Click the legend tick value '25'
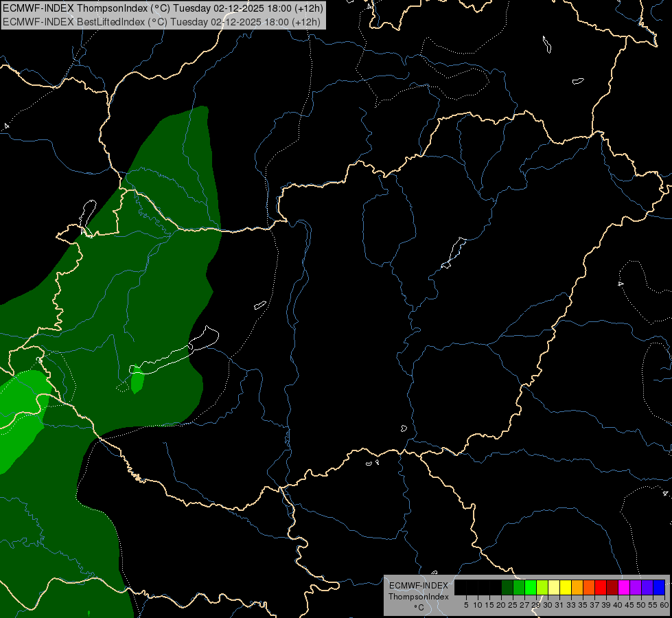 pyautogui.click(x=513, y=605)
